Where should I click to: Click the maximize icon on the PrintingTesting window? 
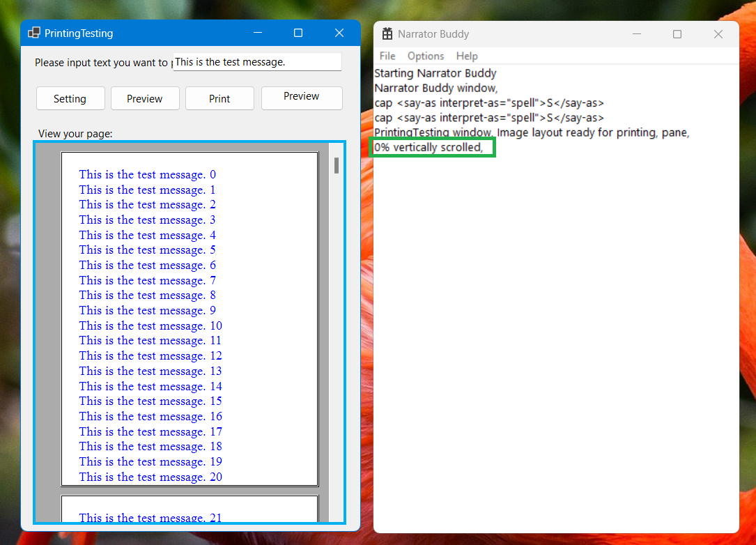click(298, 33)
